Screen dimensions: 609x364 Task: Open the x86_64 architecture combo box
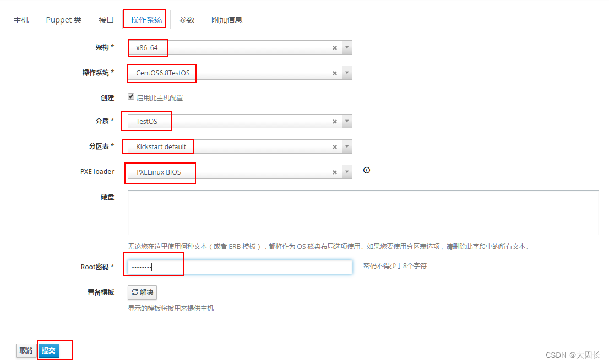coord(240,47)
